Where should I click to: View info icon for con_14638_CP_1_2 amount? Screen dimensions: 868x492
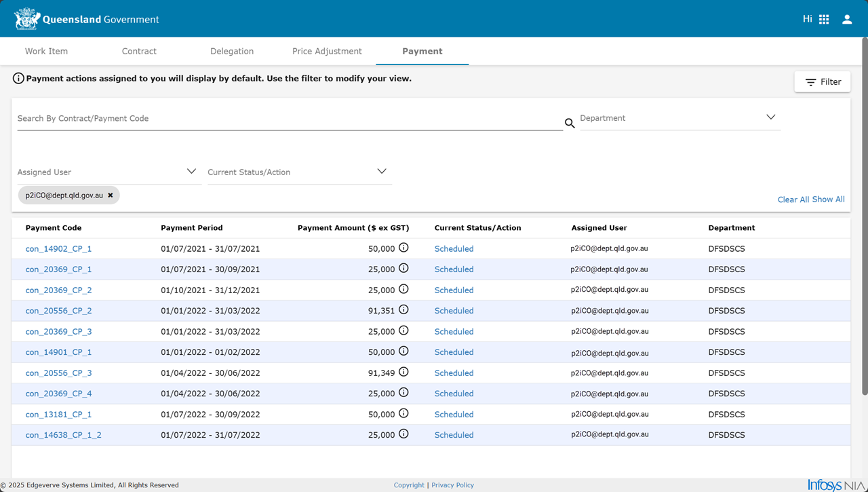(403, 434)
